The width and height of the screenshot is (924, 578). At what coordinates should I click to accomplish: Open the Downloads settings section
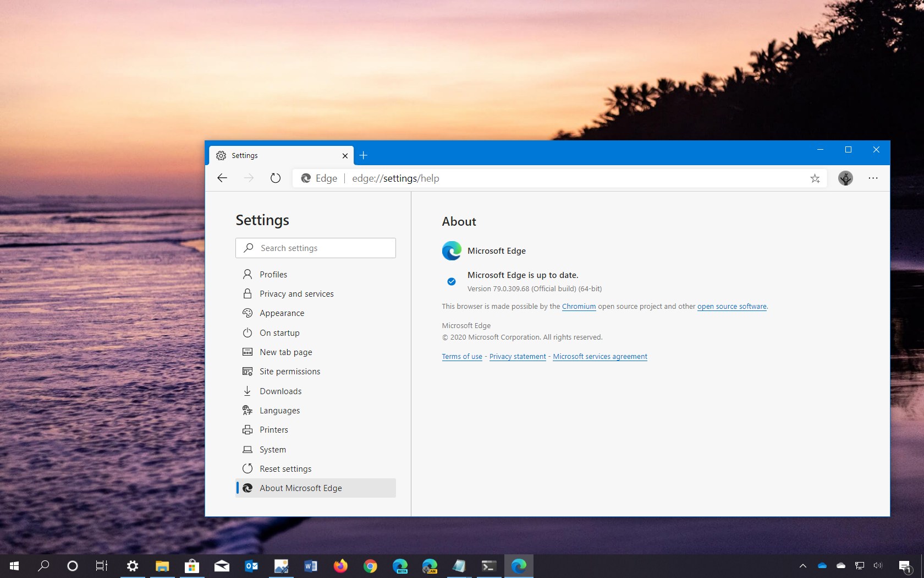pos(280,391)
